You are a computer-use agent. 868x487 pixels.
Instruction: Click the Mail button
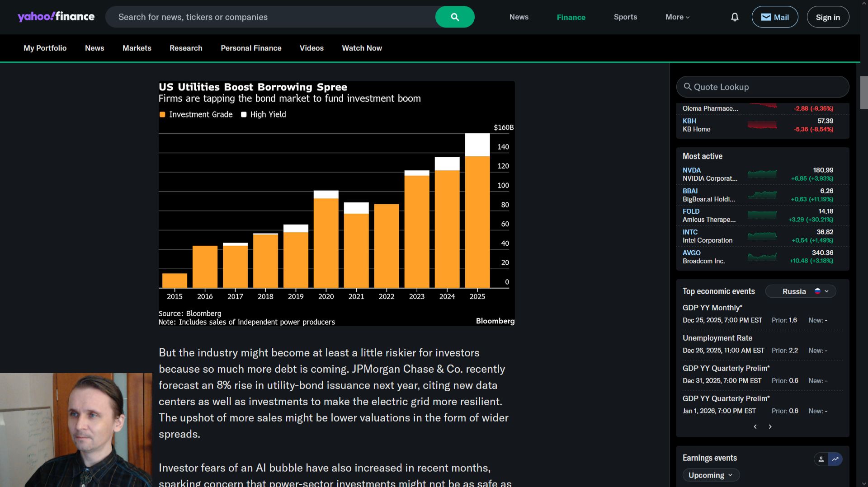[x=775, y=17]
